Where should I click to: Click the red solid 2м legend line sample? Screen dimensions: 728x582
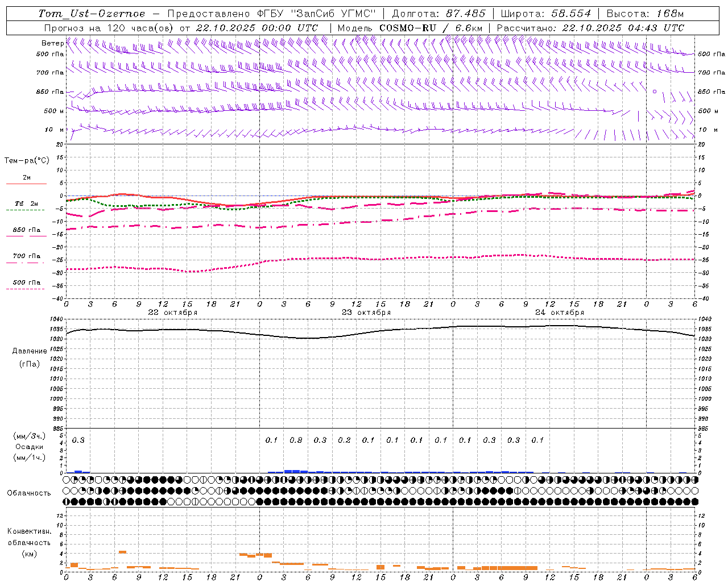click(x=26, y=184)
